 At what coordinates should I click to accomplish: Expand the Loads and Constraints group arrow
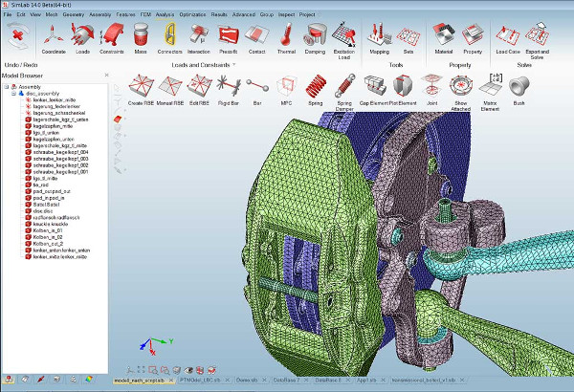coord(234,64)
